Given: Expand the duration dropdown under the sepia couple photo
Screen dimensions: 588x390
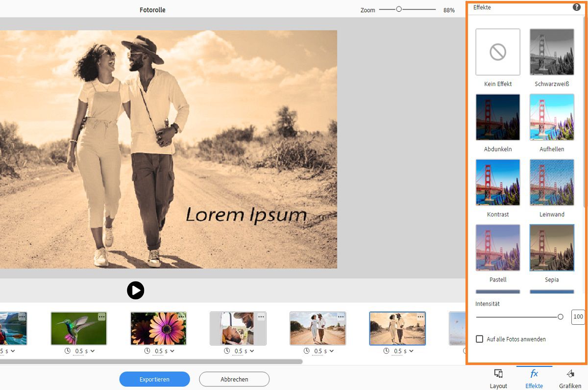Looking at the screenshot, I should [411, 351].
